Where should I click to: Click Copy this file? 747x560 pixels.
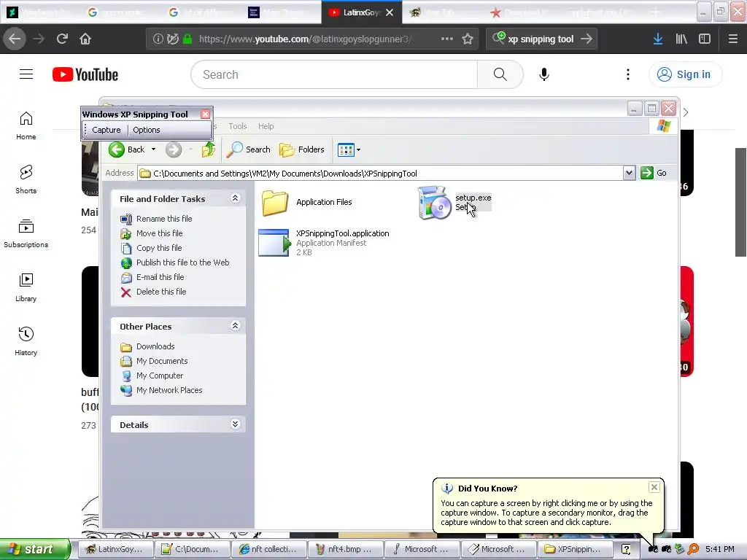point(158,248)
